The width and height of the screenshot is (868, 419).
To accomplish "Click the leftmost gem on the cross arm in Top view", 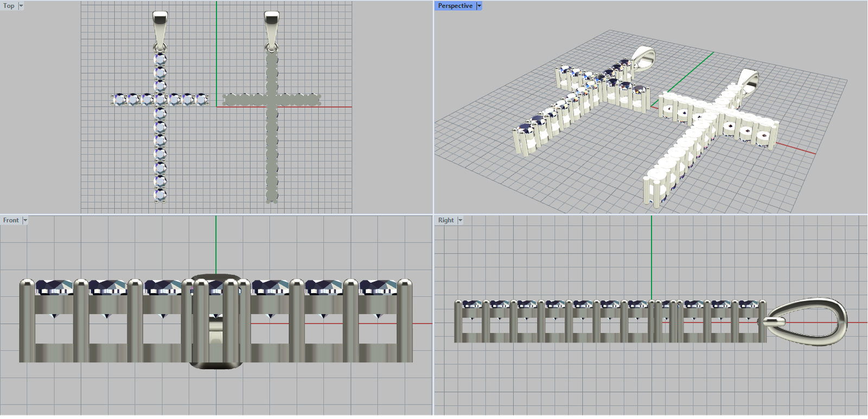I will point(119,99).
